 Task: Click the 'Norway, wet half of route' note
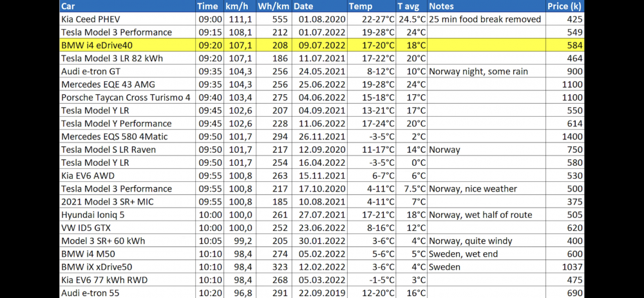pos(480,215)
